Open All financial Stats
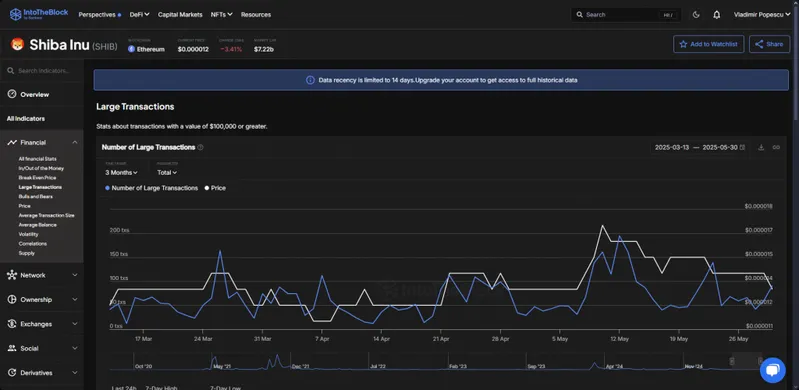The image size is (799, 390). (x=38, y=159)
